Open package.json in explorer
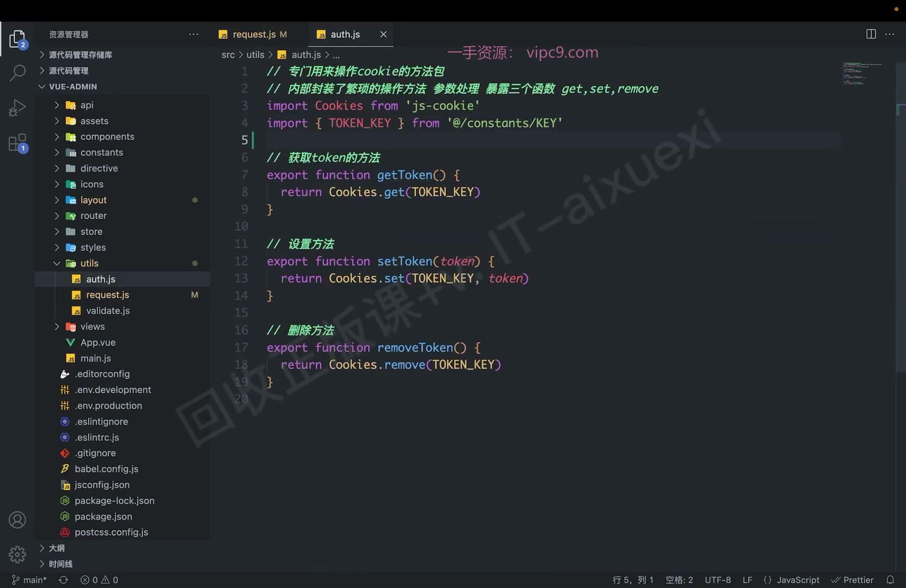Image resolution: width=906 pixels, height=588 pixels. pyautogui.click(x=122, y=516)
